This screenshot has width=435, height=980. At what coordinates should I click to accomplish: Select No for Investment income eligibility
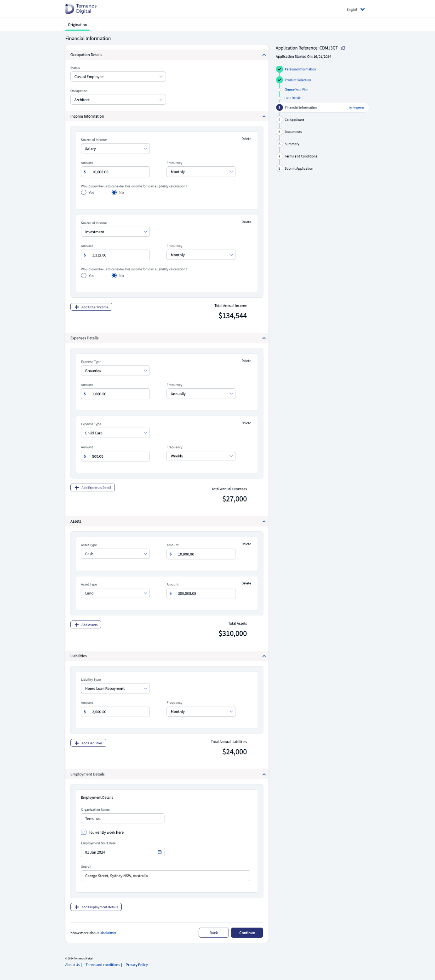tap(114, 276)
